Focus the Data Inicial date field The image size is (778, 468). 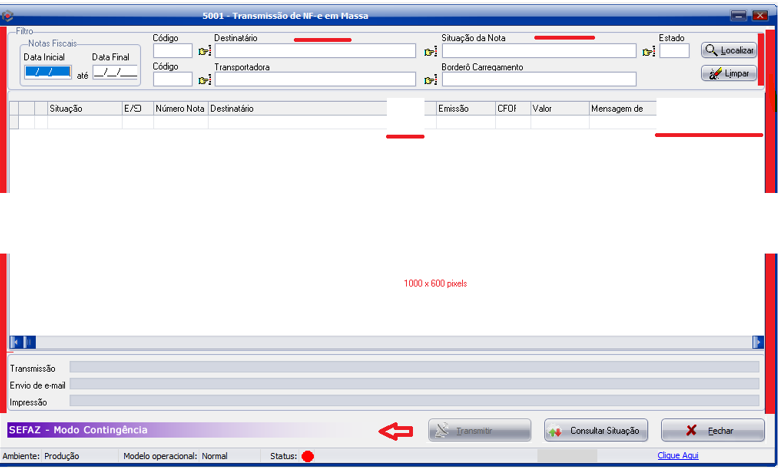click(x=47, y=72)
